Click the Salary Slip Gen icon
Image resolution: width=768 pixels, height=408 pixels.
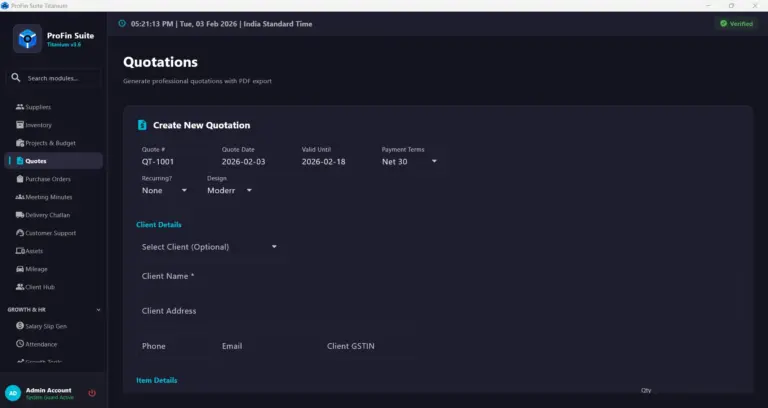click(19, 326)
